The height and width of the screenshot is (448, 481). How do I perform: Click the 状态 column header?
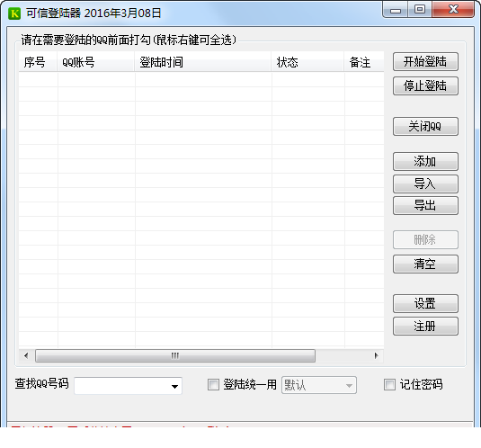[307, 62]
